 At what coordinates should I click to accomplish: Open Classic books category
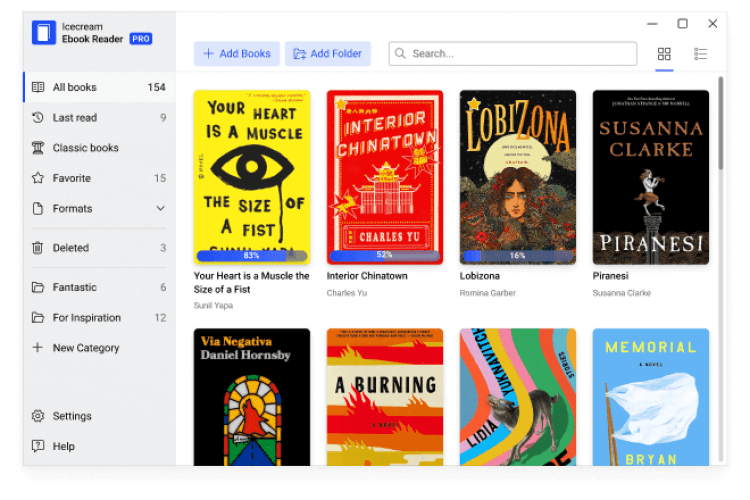coord(99,148)
